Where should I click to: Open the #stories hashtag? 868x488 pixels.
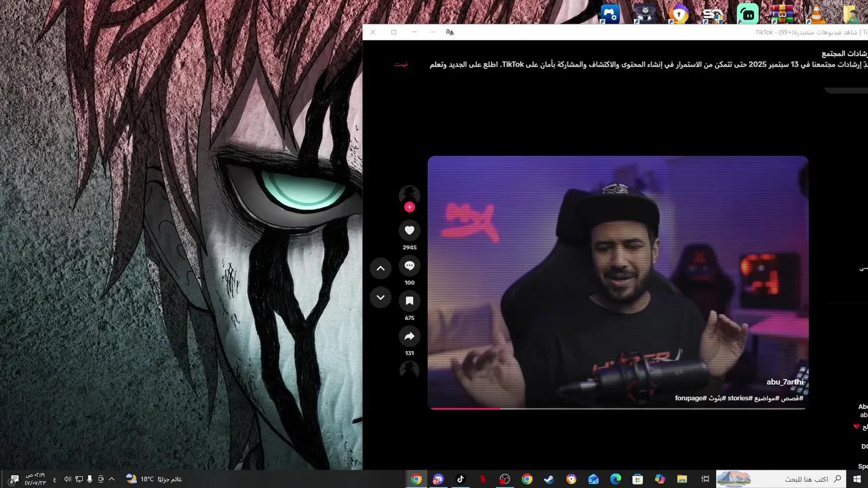(x=739, y=398)
